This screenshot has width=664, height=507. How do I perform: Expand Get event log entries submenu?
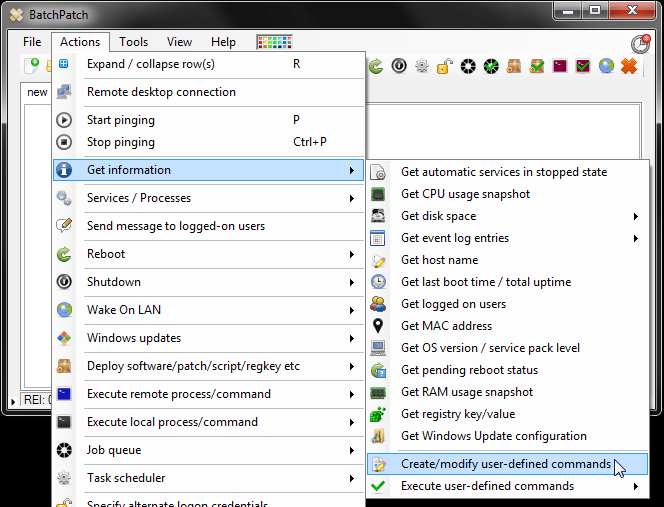coord(507,238)
